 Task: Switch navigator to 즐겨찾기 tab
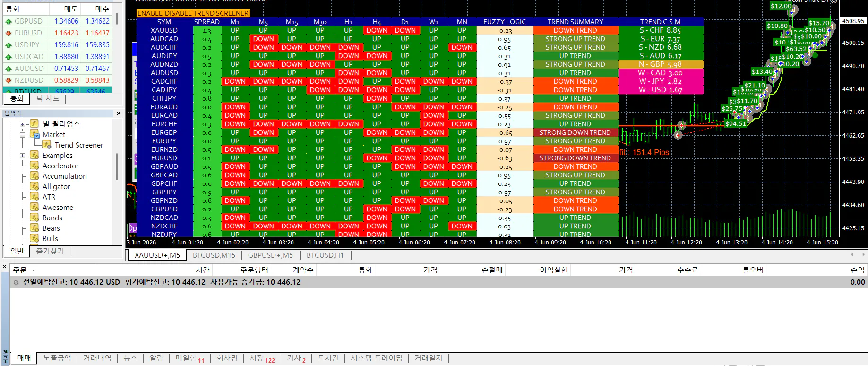(x=50, y=251)
